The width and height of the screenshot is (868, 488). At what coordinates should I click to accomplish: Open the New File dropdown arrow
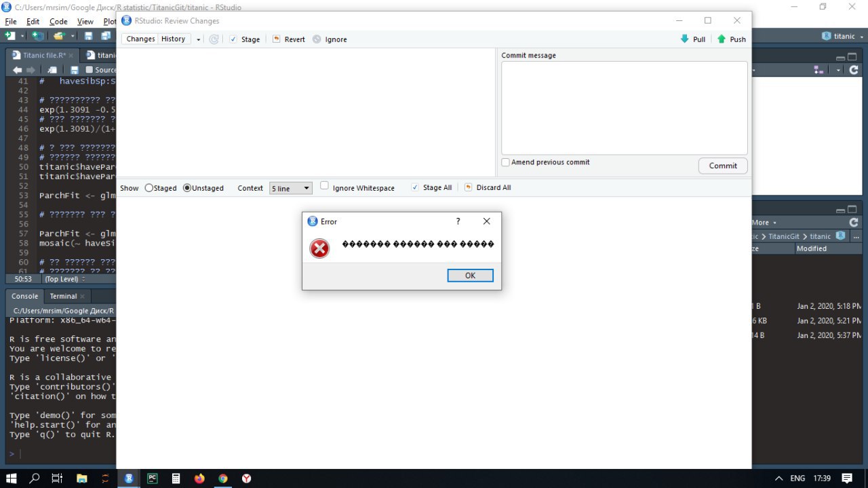pos(22,36)
